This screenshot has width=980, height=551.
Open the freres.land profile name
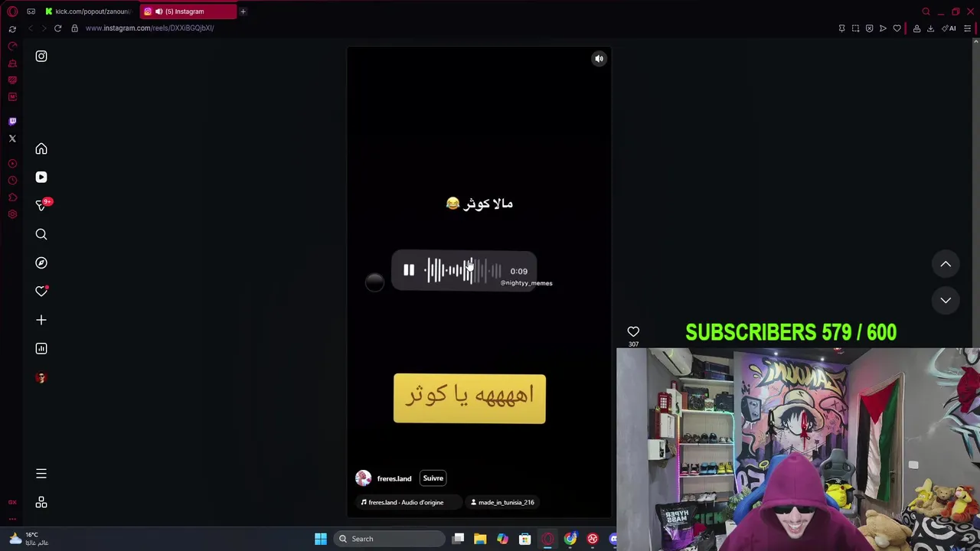coord(394,478)
